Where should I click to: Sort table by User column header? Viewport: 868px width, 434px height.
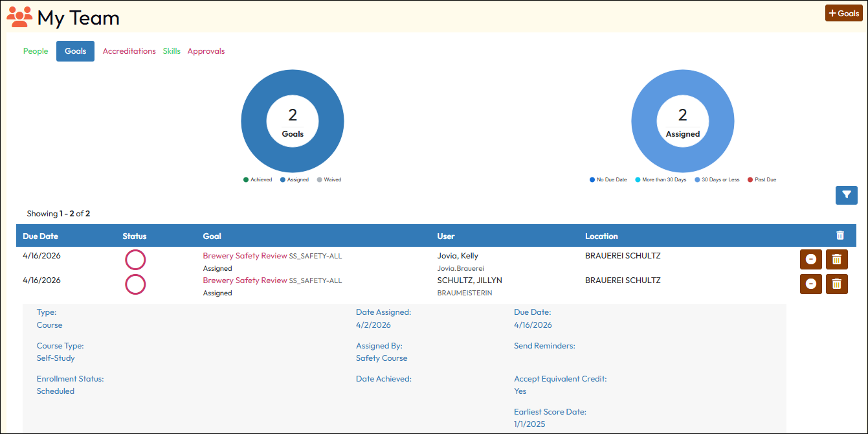(x=446, y=236)
